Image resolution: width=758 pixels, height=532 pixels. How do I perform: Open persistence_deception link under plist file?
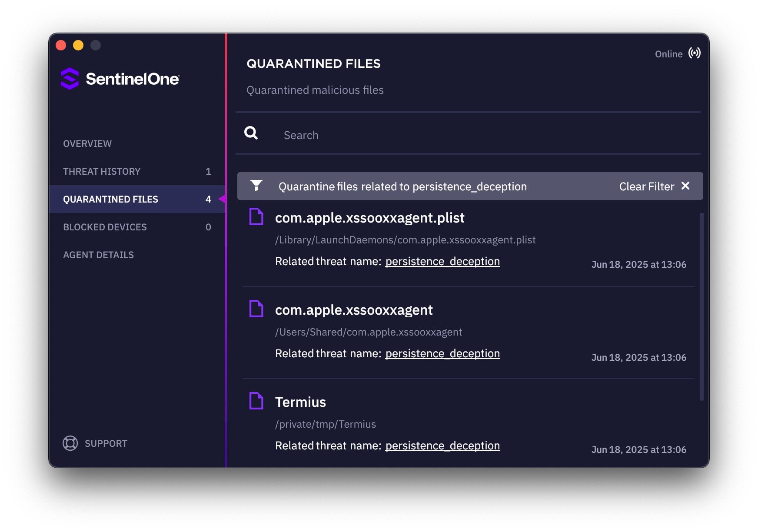click(442, 261)
